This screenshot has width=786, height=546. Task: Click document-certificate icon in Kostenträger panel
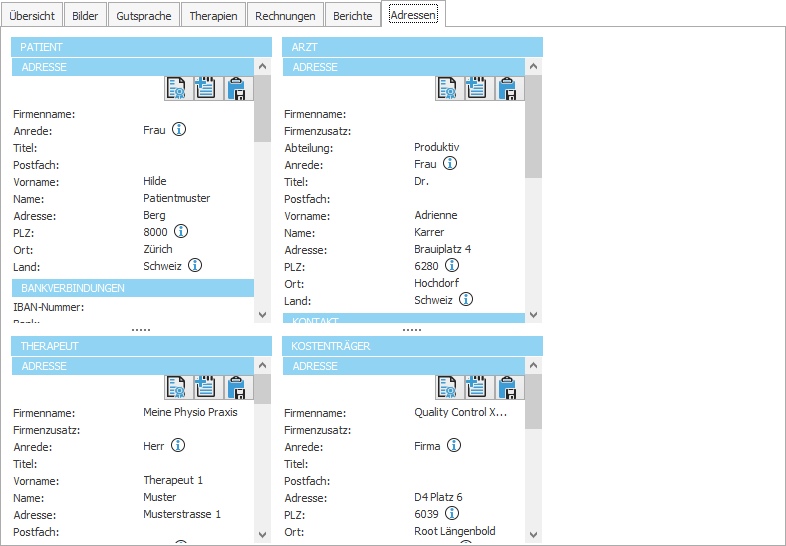point(448,387)
